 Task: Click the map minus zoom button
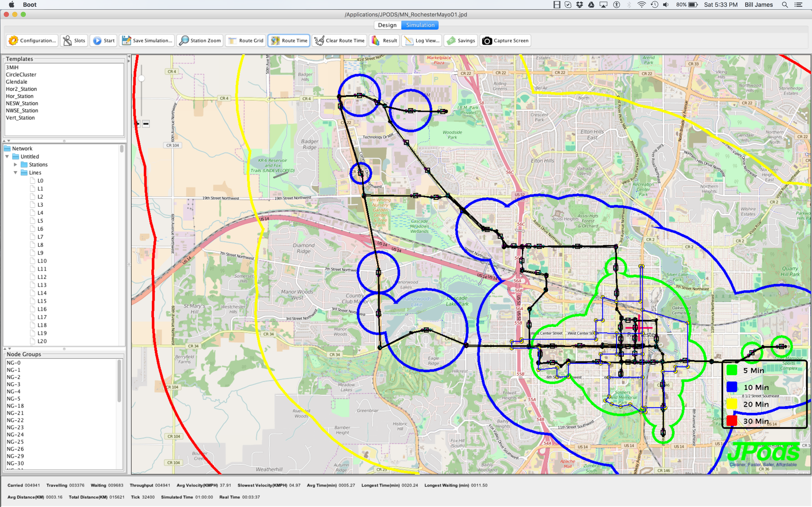click(146, 124)
